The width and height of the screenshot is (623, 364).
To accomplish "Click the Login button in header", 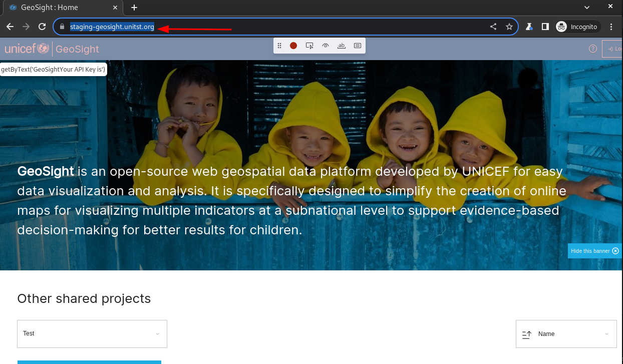I will [x=612, y=49].
